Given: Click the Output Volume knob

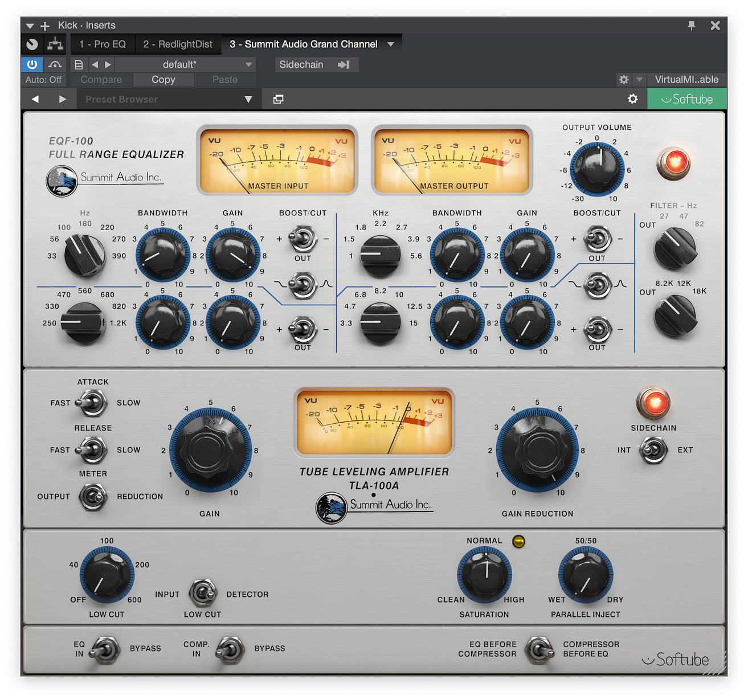Looking at the screenshot, I should pyautogui.click(x=596, y=169).
